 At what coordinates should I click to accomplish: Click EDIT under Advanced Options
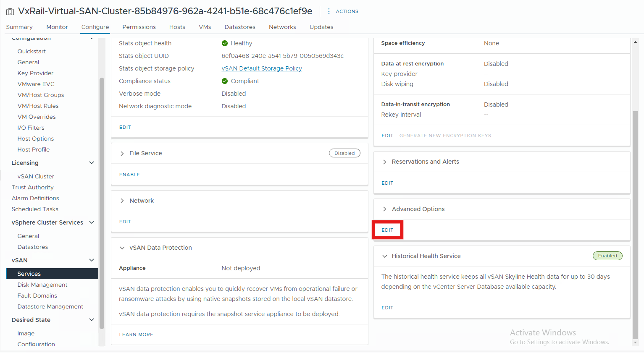click(x=387, y=230)
